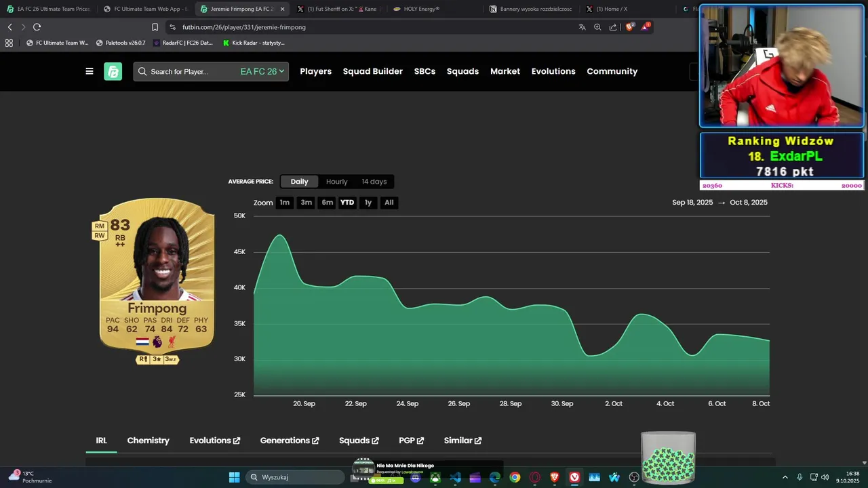Click the green Futbin logo
The image size is (868, 488).
113,71
